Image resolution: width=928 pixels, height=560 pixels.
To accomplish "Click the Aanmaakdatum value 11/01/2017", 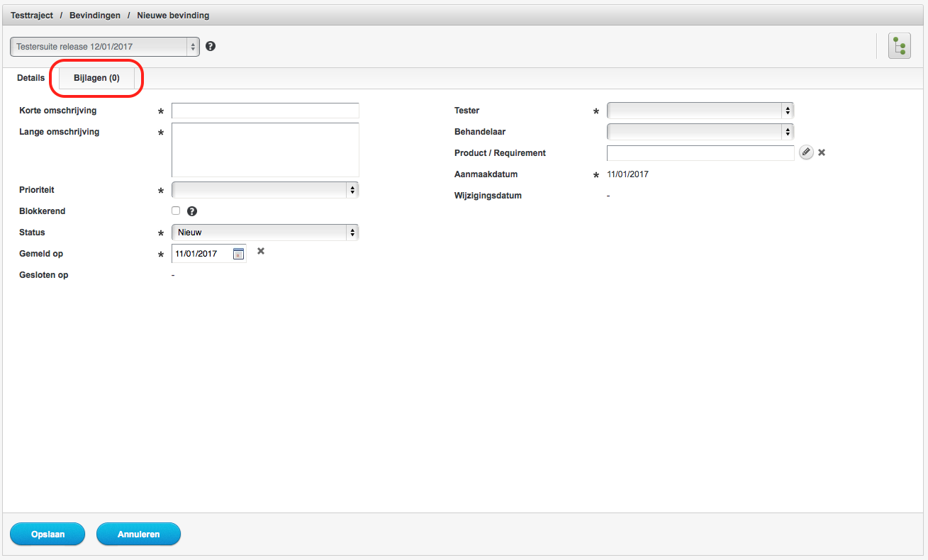I will coord(627,174).
